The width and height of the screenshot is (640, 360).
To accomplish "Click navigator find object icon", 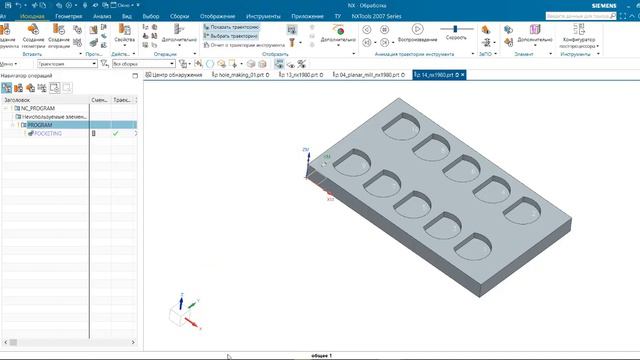I will coord(55,88).
